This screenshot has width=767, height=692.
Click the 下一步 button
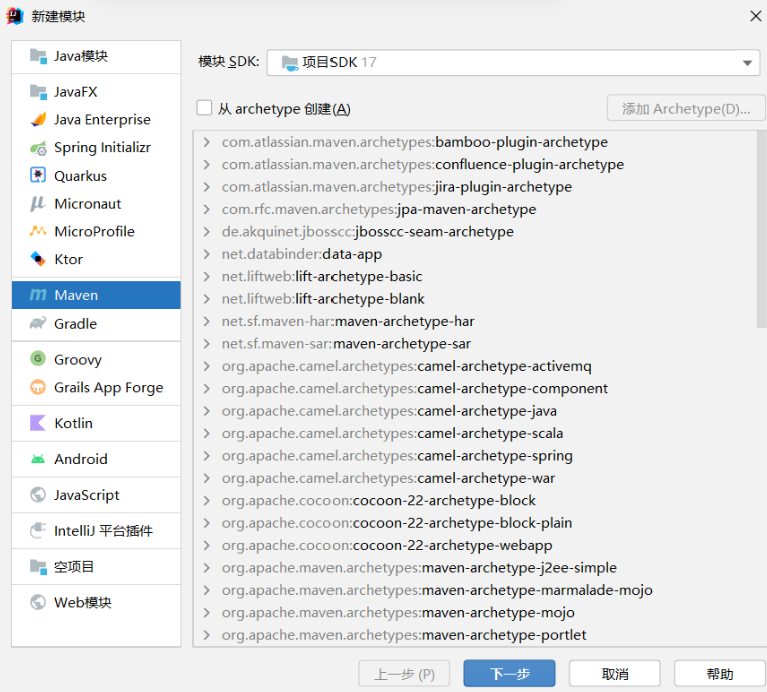(509, 674)
